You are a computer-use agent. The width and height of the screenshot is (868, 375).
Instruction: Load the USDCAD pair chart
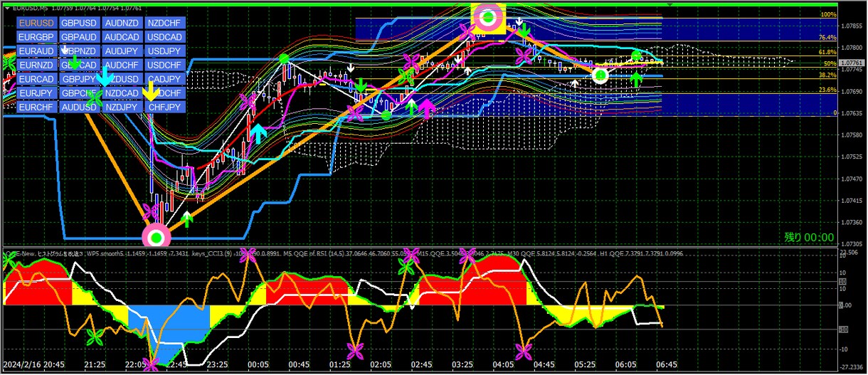(164, 37)
